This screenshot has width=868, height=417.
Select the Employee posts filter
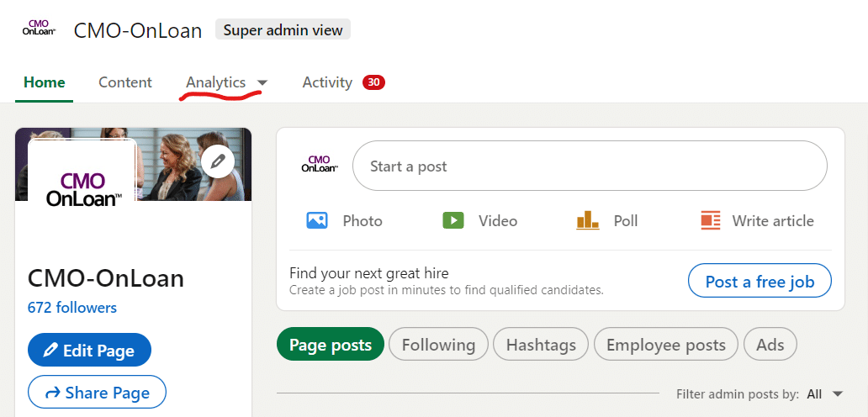point(666,345)
